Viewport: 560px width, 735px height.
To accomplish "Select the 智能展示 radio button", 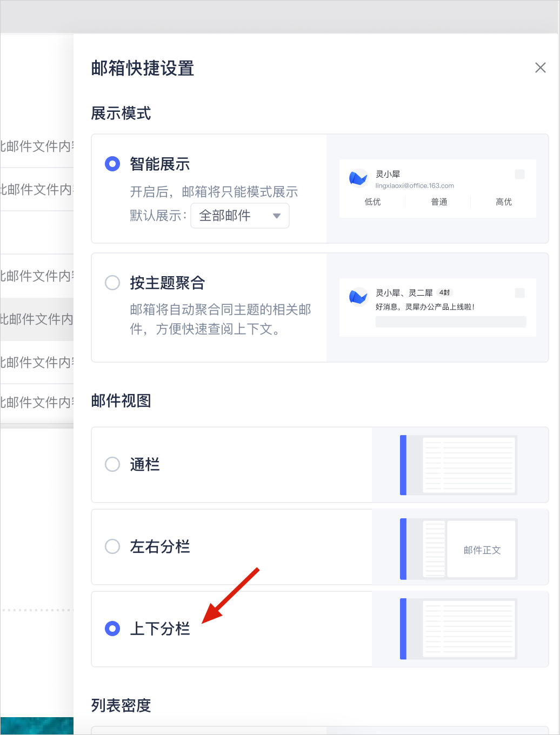I will click(112, 164).
